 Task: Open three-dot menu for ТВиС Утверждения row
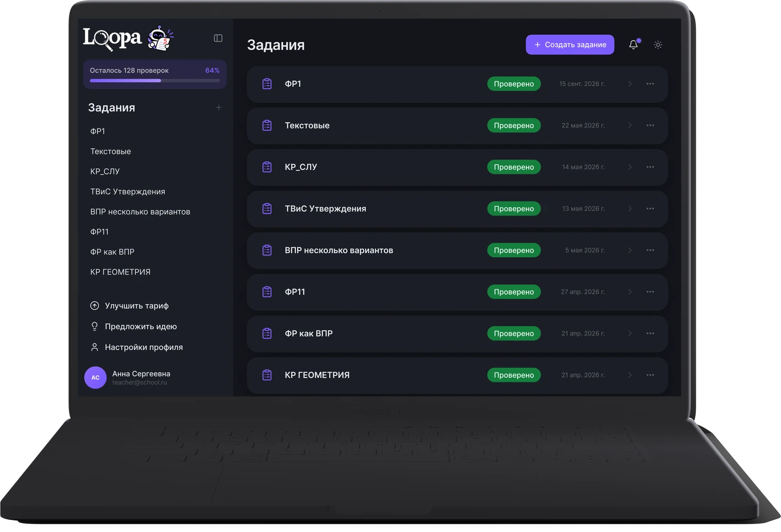[650, 209]
